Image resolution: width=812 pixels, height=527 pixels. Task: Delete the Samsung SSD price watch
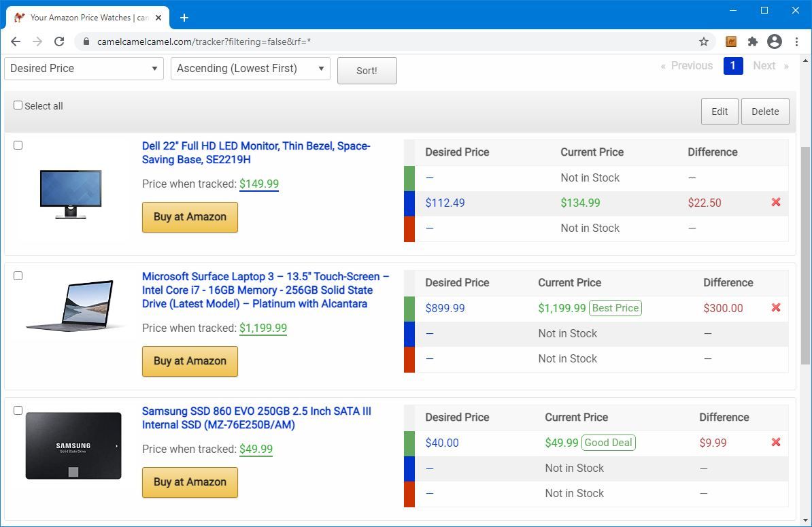point(775,442)
